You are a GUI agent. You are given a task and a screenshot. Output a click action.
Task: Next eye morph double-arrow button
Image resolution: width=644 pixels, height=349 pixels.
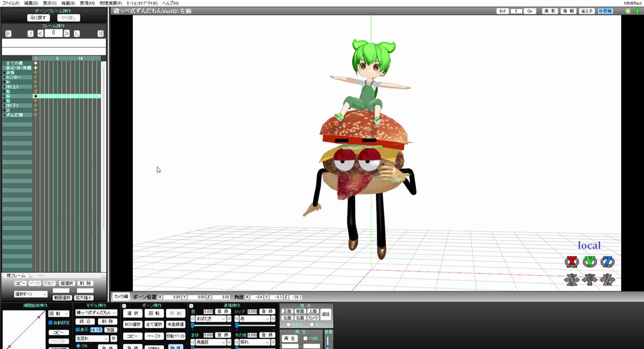pos(229,319)
